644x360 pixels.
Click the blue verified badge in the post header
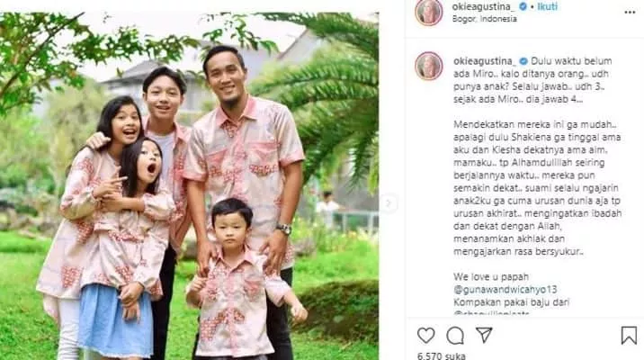pos(523,6)
